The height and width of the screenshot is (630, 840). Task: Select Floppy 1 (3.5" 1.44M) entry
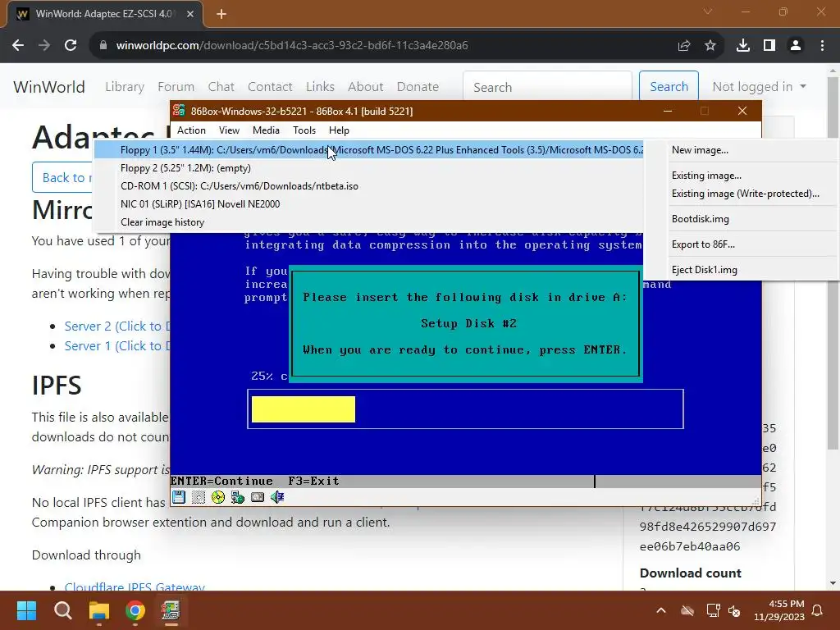point(369,150)
